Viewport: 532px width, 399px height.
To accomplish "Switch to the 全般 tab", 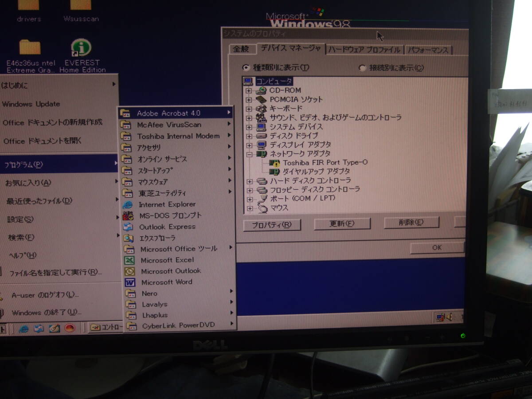I will (241, 49).
